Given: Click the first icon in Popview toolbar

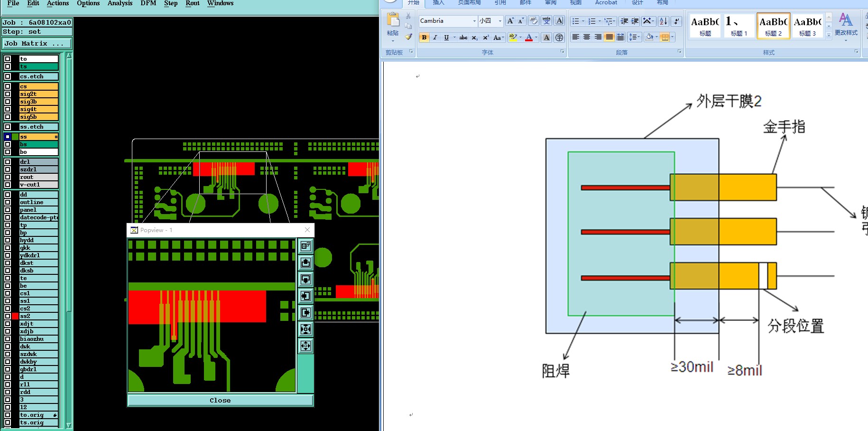Looking at the screenshot, I should coord(306,246).
